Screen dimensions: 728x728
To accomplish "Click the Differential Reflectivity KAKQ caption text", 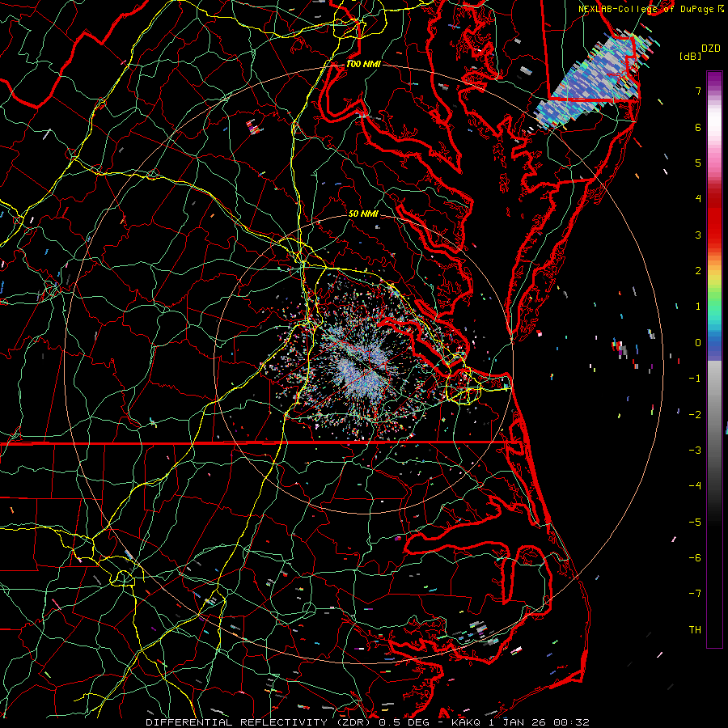I will [367, 722].
